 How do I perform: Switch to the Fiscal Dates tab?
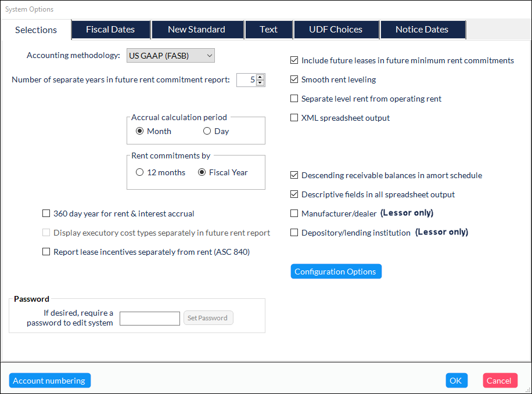[x=110, y=30]
